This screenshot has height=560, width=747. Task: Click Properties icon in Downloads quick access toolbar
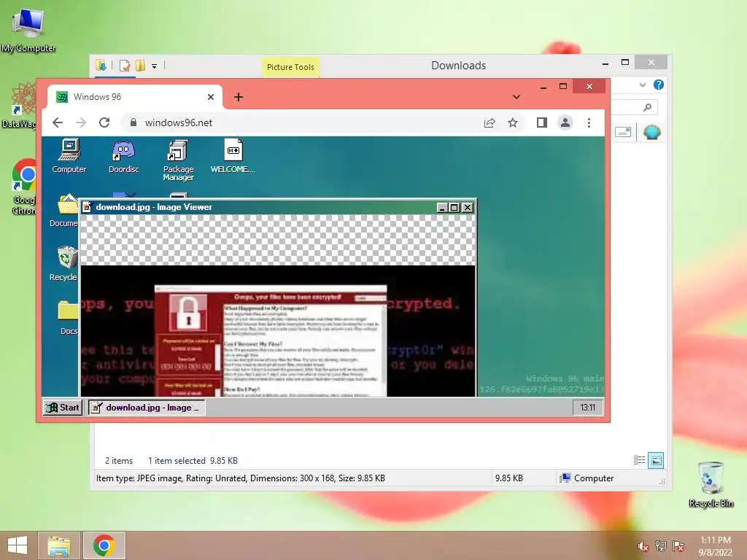[124, 66]
